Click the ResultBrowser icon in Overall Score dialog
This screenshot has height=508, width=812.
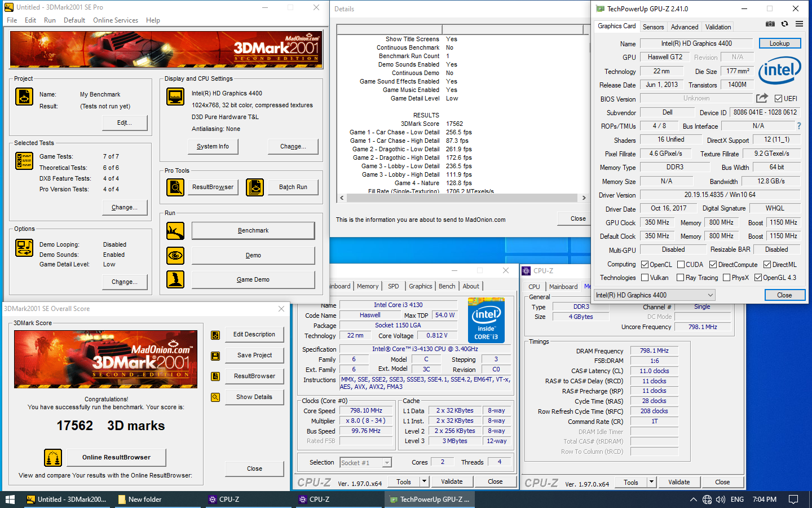[215, 376]
